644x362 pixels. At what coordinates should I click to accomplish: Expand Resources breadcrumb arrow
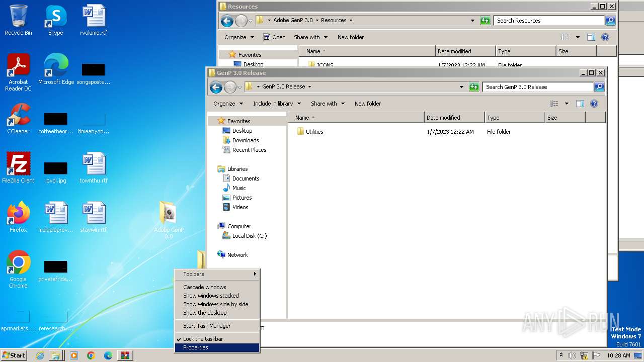tap(351, 21)
